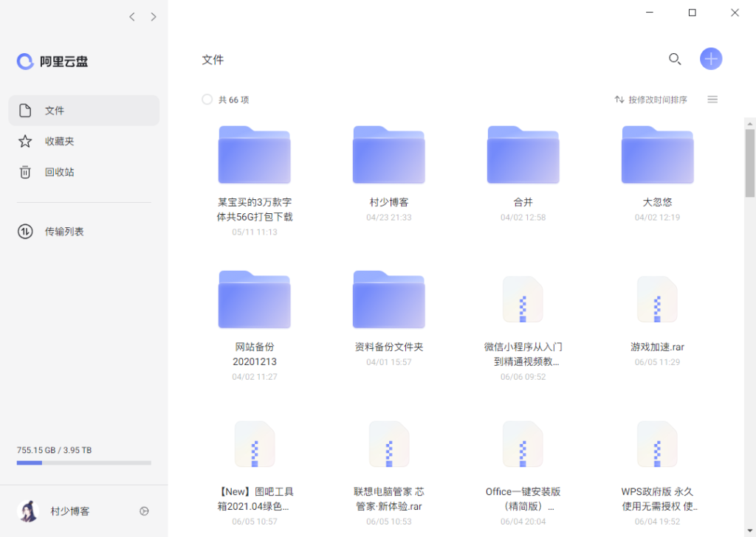Open the 合并 folder

point(523,155)
